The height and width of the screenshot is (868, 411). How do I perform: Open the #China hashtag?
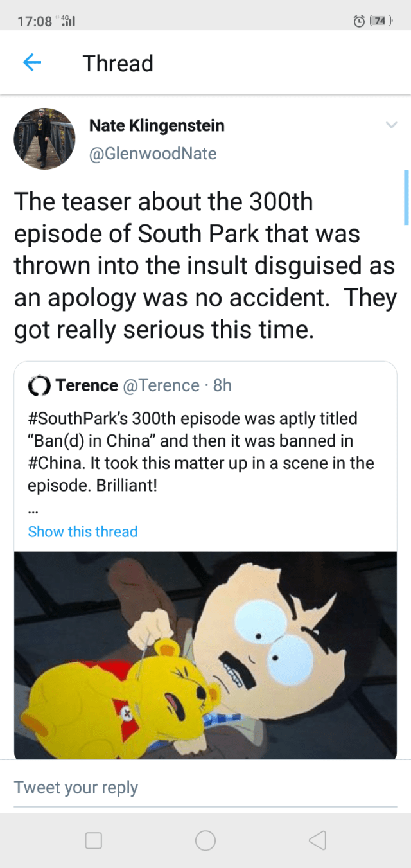(x=50, y=463)
